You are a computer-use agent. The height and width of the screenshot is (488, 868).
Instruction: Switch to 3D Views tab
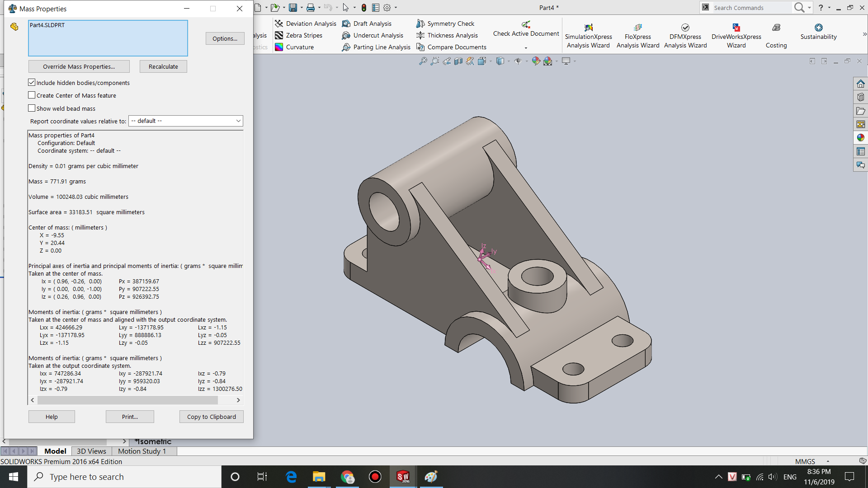point(91,451)
